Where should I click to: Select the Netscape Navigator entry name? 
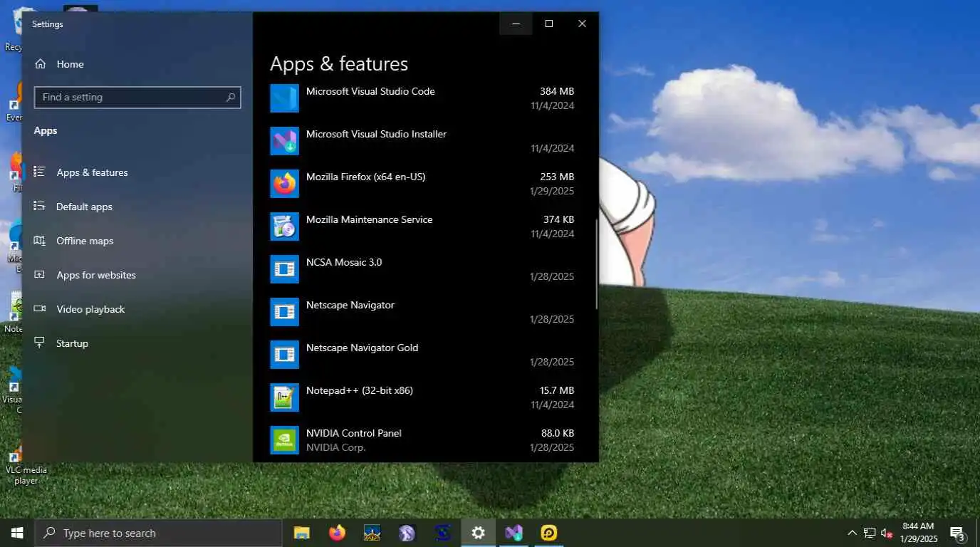pyautogui.click(x=350, y=305)
